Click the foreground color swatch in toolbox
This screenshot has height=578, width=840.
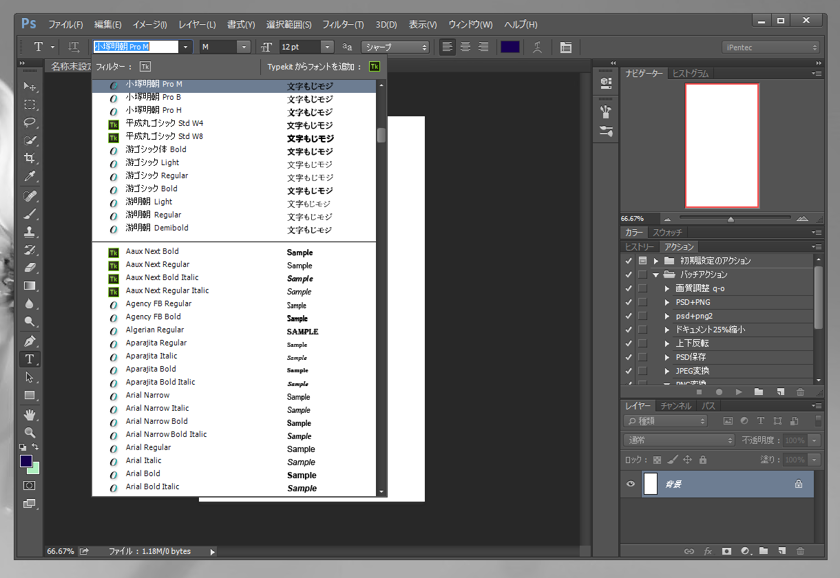pyautogui.click(x=26, y=461)
